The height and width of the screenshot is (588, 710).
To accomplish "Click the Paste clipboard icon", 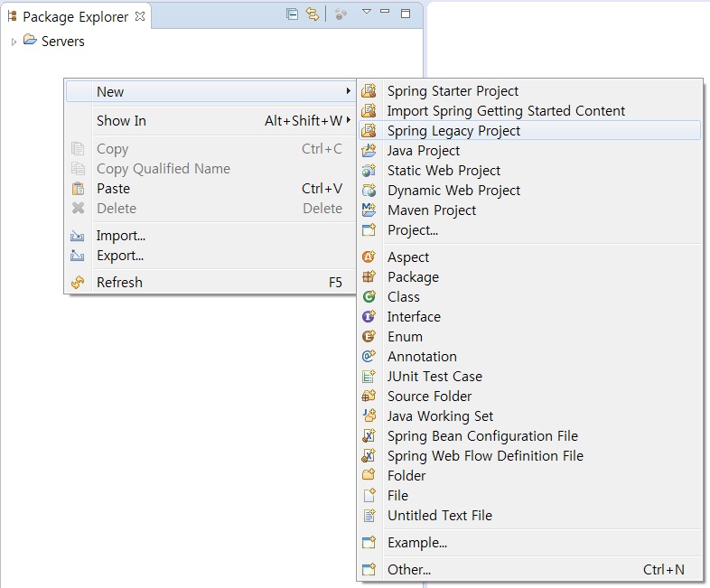I will click(x=78, y=188).
